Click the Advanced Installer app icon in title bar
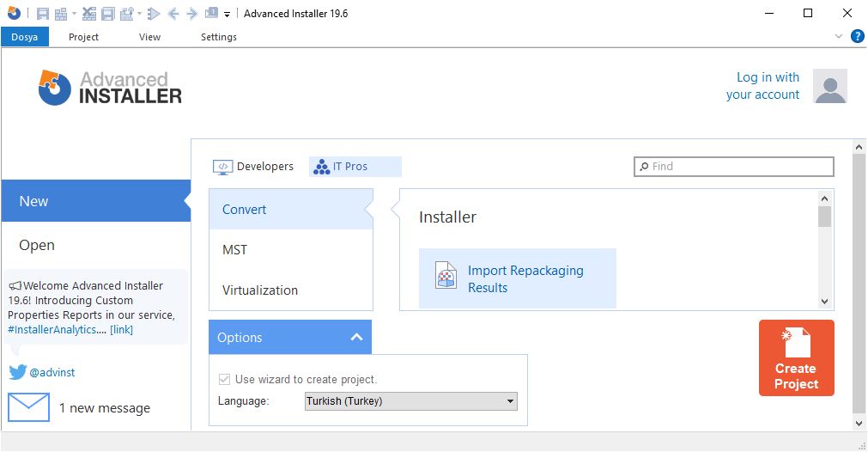868x452 pixels. pos(14,13)
